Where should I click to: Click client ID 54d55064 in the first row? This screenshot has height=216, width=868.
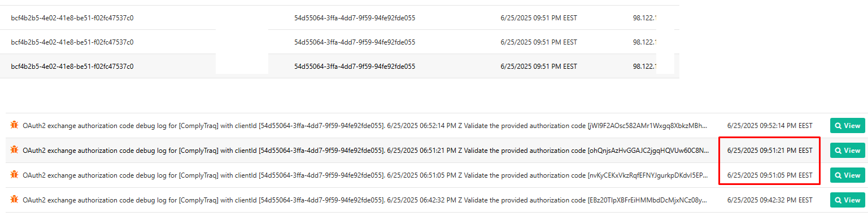point(355,17)
